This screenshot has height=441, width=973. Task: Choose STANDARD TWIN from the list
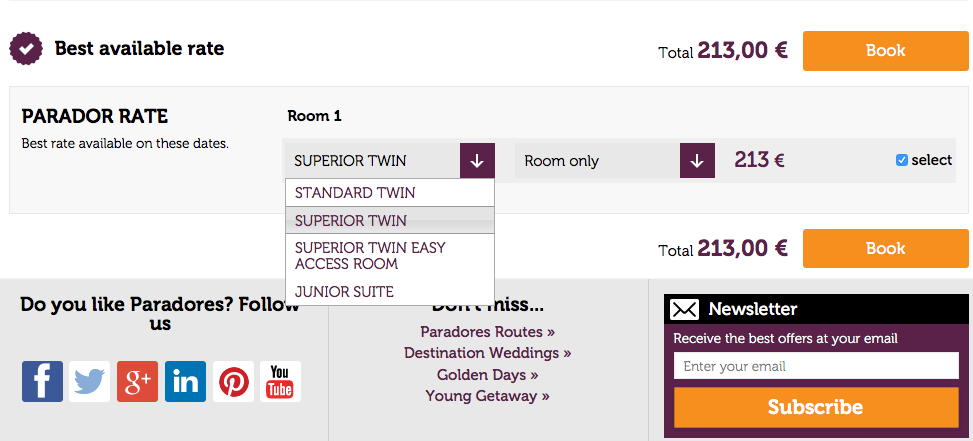(x=390, y=193)
